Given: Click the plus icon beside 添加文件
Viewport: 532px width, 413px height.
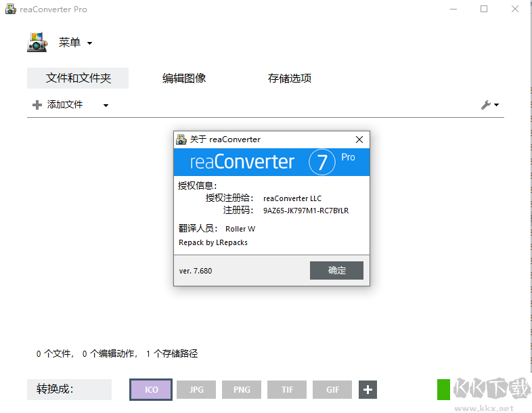Looking at the screenshot, I should click(x=37, y=105).
